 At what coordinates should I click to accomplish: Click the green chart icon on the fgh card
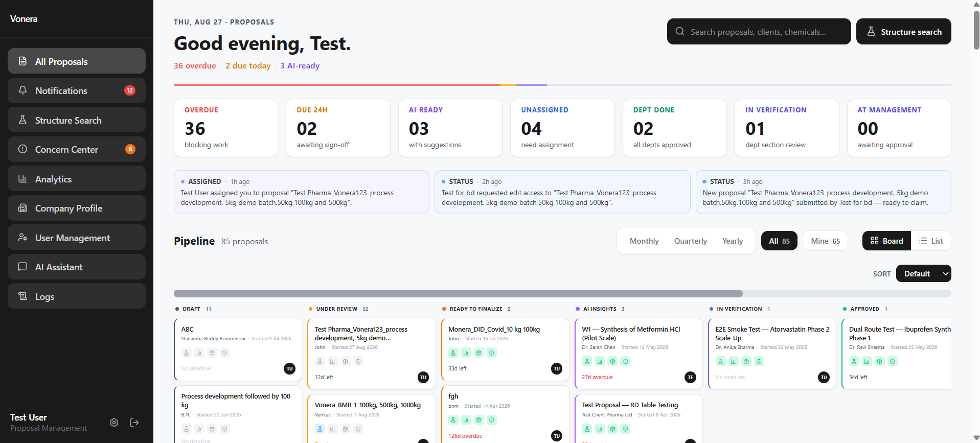466,420
